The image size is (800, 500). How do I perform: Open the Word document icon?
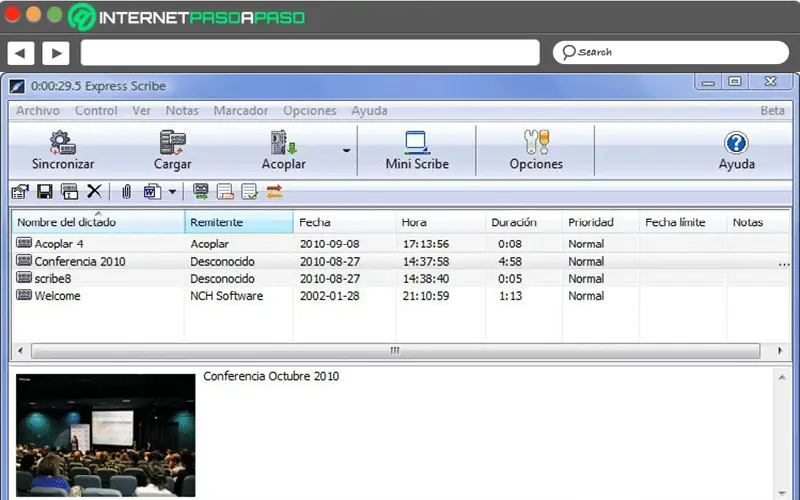point(152,192)
